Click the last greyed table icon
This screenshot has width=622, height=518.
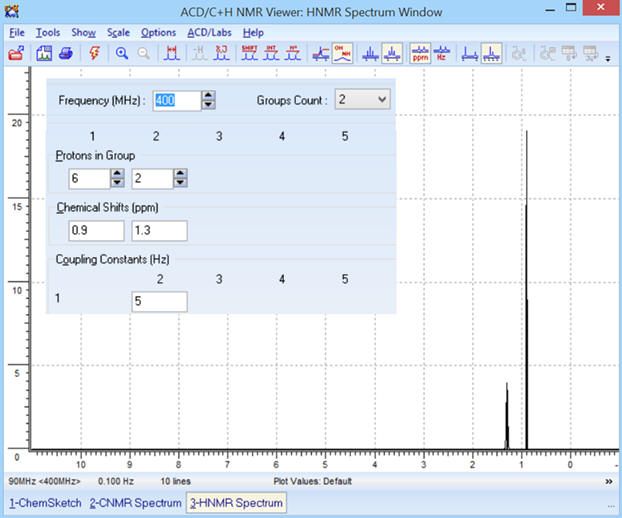click(x=591, y=53)
